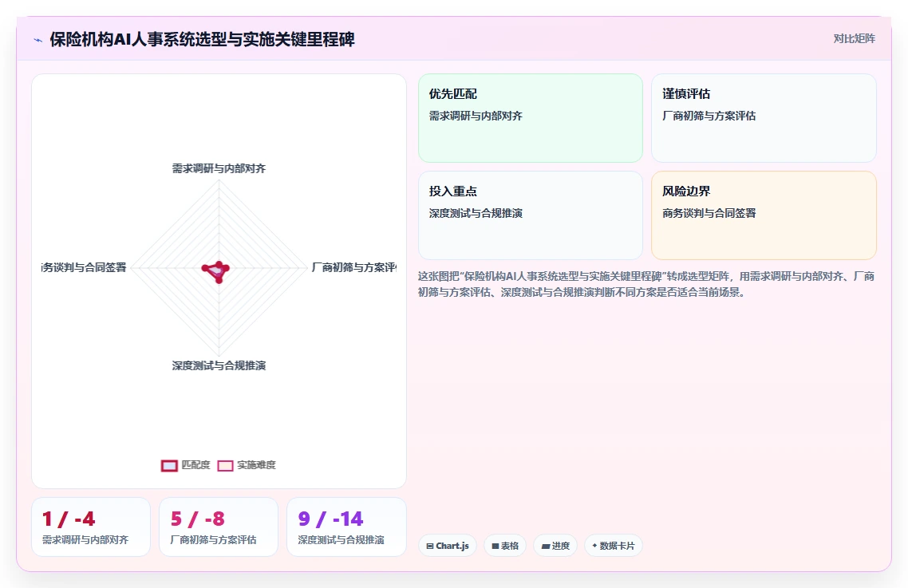Image resolution: width=908 pixels, height=588 pixels.
Task: Click the 9 / -14 data card
Action: coord(346,527)
